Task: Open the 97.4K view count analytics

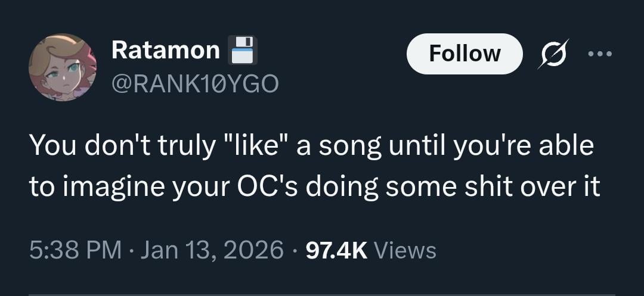Action: (x=336, y=250)
